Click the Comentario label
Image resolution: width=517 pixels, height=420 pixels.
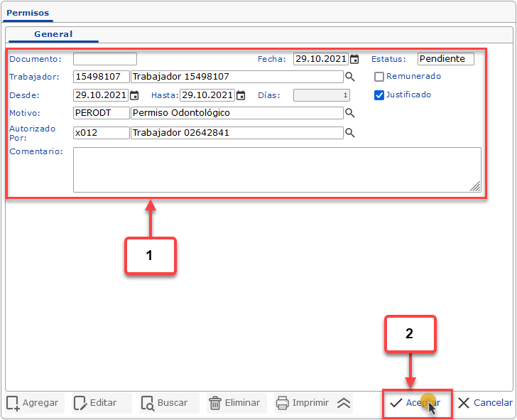coord(36,152)
